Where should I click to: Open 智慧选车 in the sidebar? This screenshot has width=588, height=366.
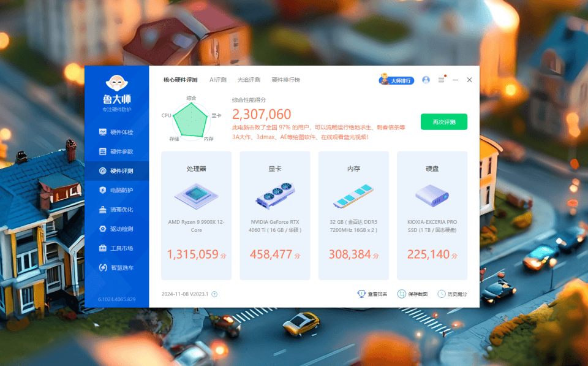click(x=116, y=268)
